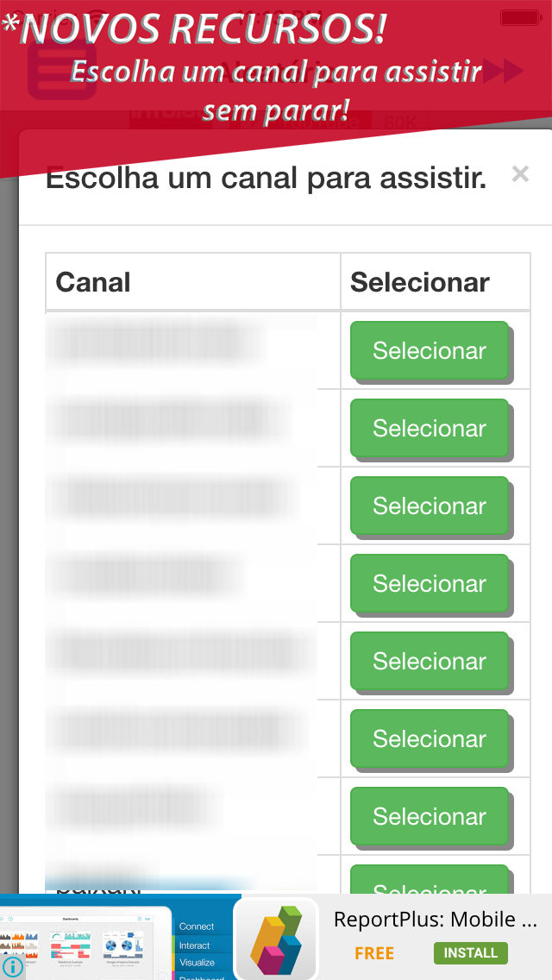552x980 pixels.
Task: Tap the first blurred channel name
Action: pyautogui.click(x=154, y=342)
